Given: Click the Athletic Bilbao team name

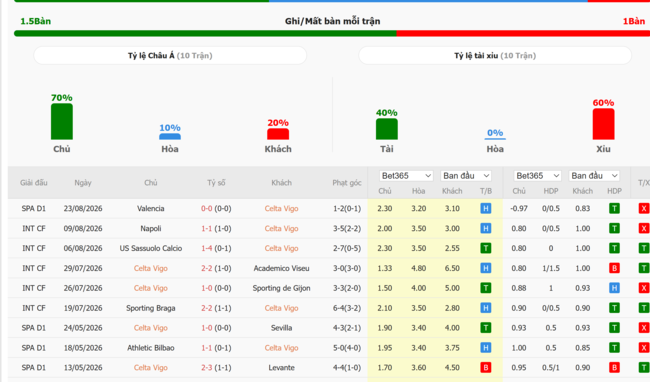Looking at the screenshot, I should [150, 348].
